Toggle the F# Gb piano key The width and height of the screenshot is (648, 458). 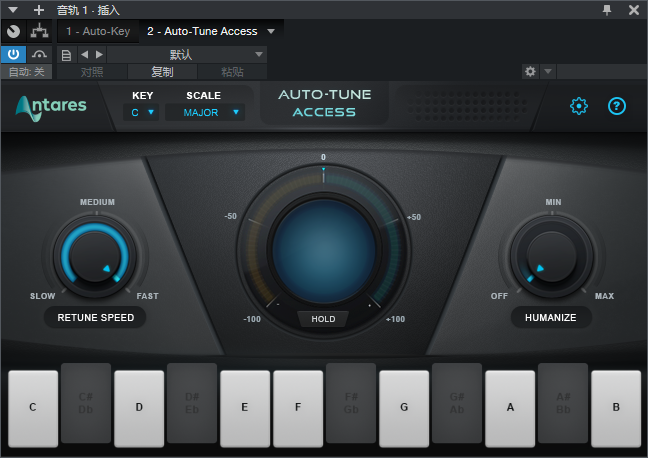point(351,403)
